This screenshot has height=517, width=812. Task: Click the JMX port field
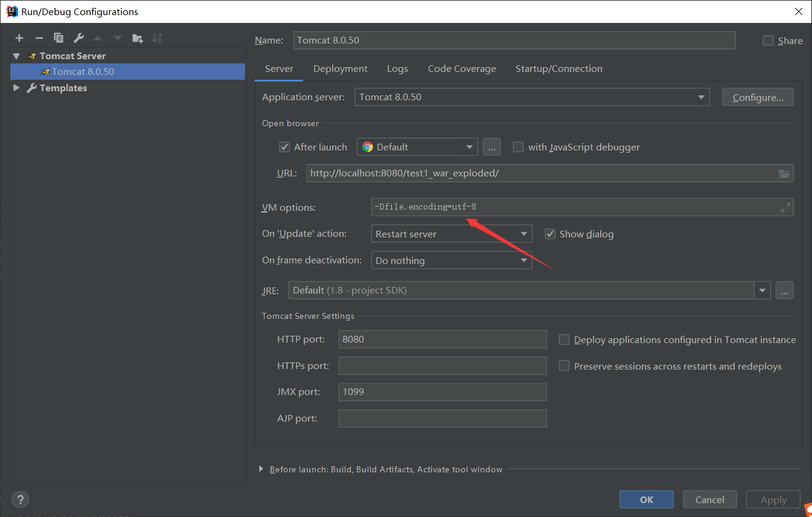[443, 392]
